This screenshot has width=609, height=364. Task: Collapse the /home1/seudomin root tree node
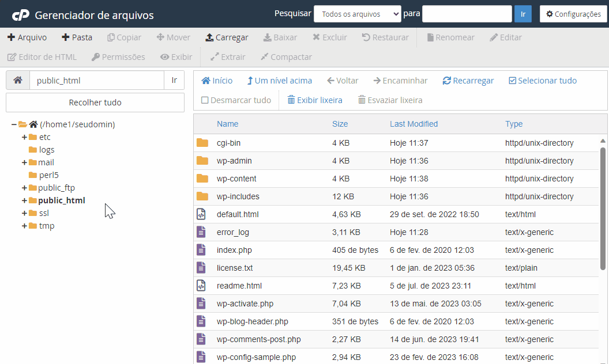pyautogui.click(x=14, y=124)
